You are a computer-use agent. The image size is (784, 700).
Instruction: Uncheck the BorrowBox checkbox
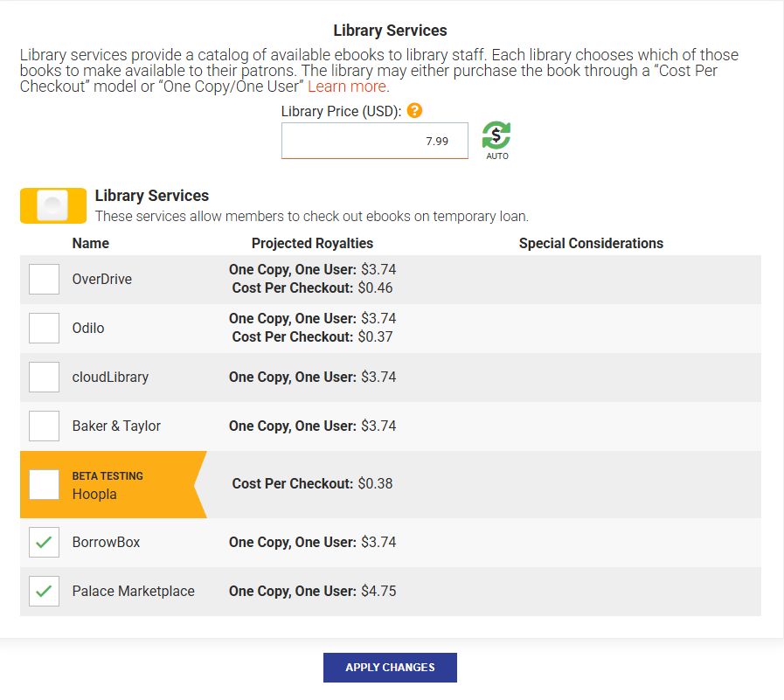pos(44,542)
